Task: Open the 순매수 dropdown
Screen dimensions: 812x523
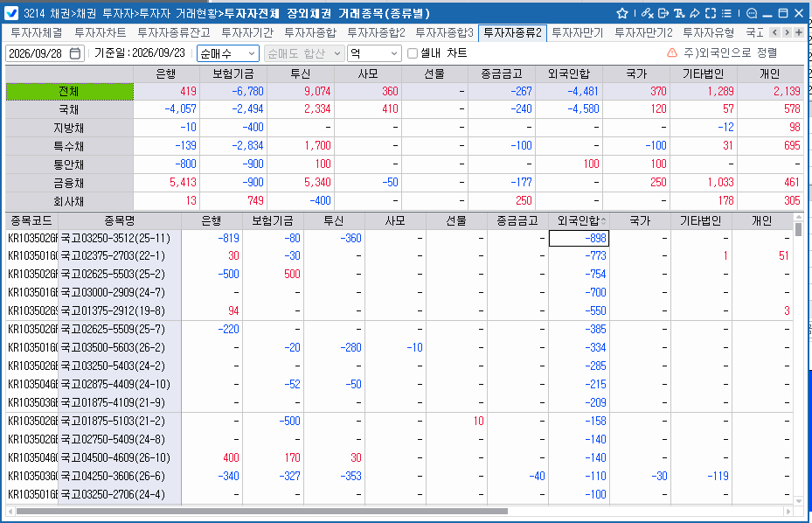Action: coord(228,53)
